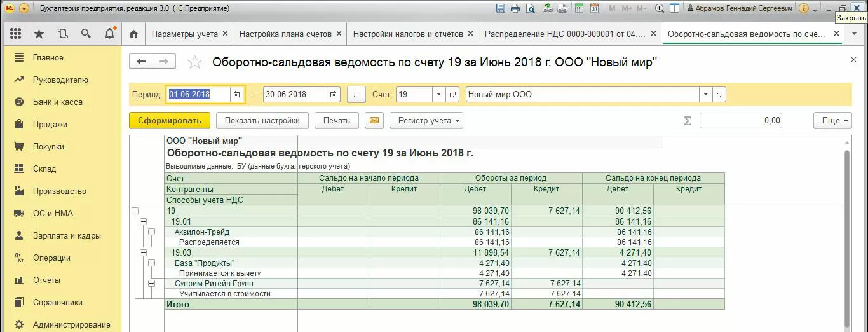Open Производство section in sidebar
Viewport: 868px width, 332px height.
click(x=61, y=191)
